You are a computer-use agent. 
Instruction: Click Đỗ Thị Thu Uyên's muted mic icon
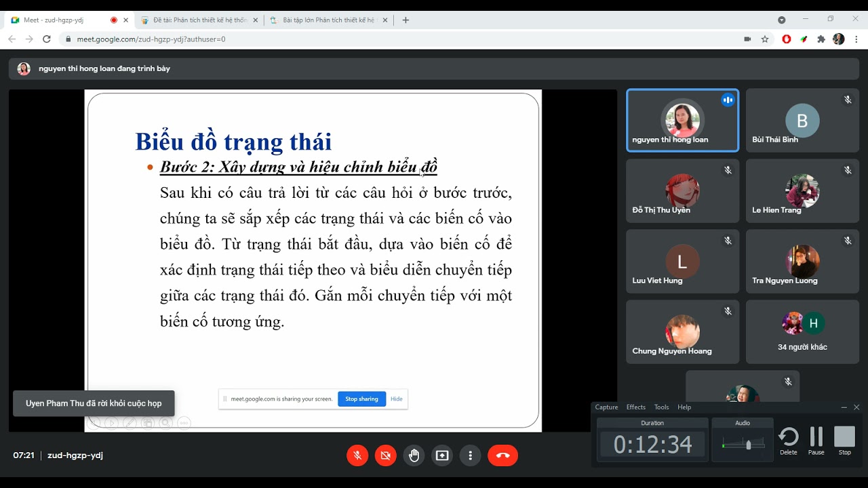point(728,170)
